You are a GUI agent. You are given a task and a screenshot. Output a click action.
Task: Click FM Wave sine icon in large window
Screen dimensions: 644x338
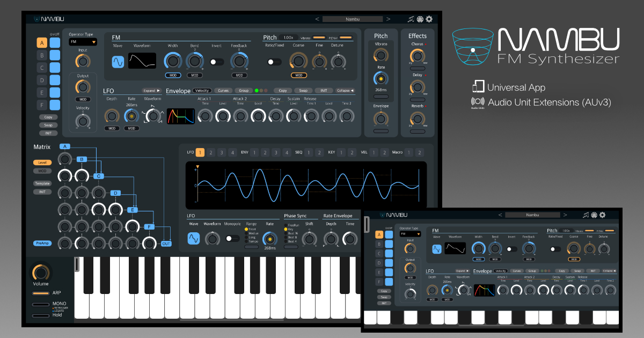click(x=118, y=61)
